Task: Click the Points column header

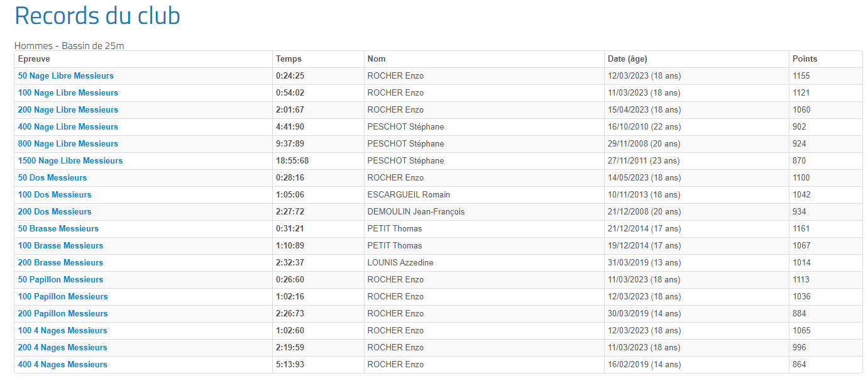Action: point(805,59)
